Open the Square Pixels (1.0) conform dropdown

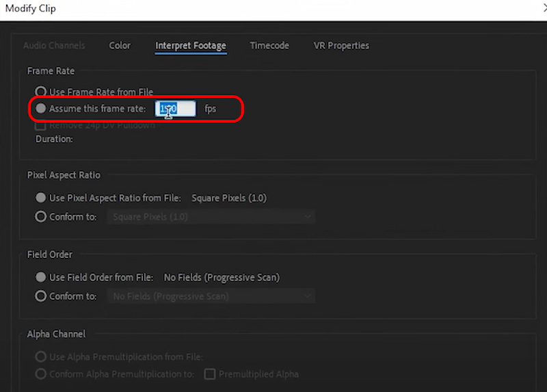pyautogui.click(x=211, y=217)
